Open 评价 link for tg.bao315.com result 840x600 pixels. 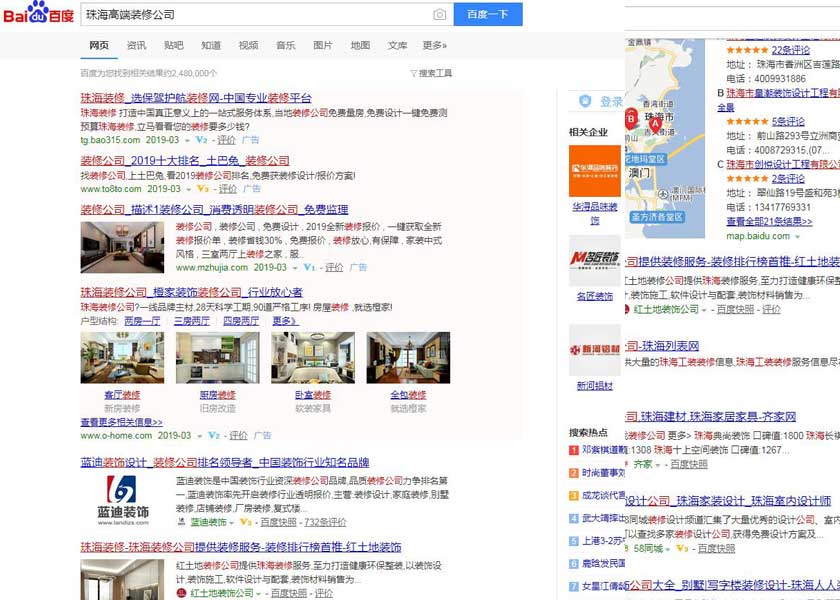[x=226, y=140]
